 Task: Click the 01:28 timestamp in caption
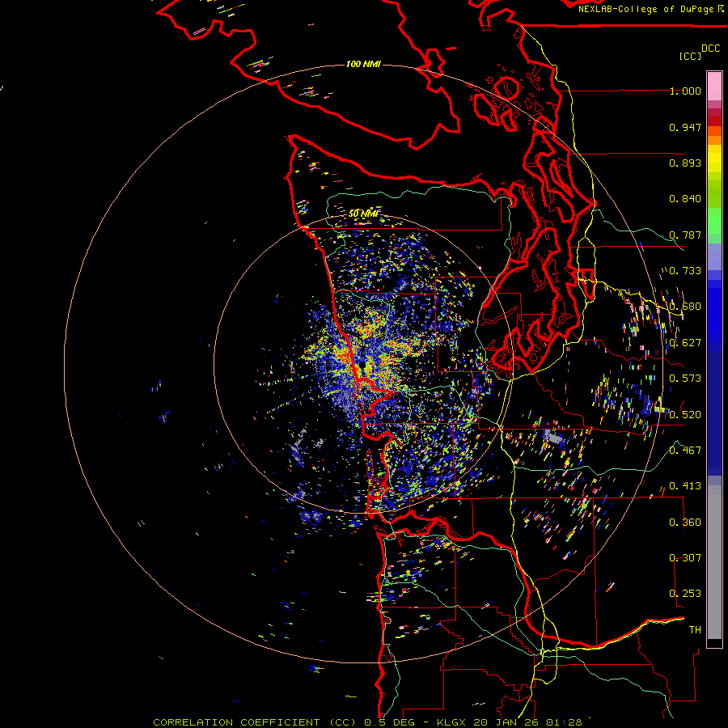pos(564,722)
